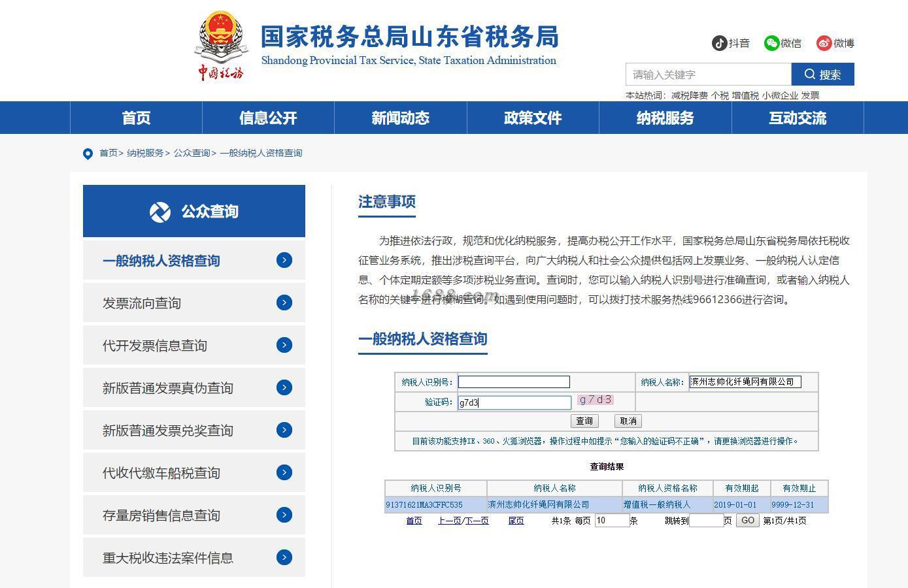The image size is (908, 588).
Task: Select 存量房销售信息查询 in the sidebar
Action: [x=194, y=515]
